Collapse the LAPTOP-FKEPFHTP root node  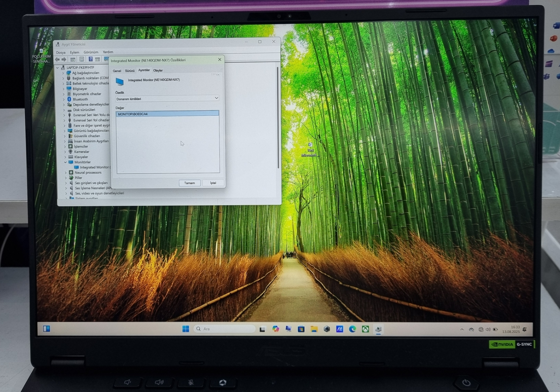(57, 68)
